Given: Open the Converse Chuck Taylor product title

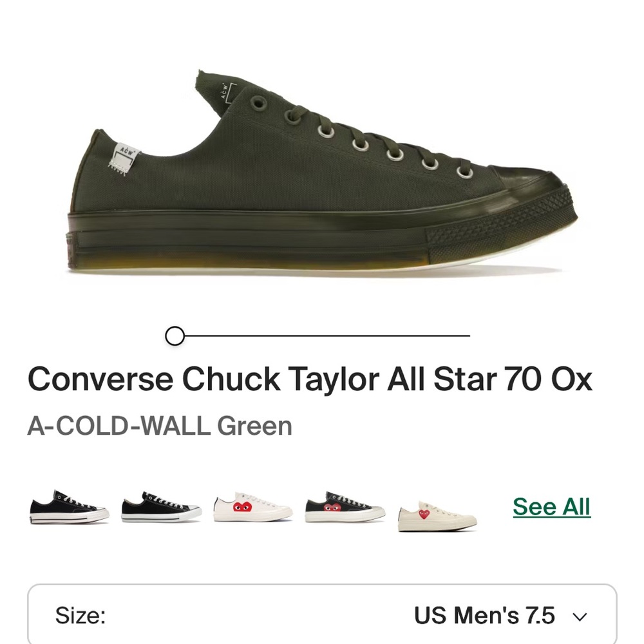Looking at the screenshot, I should pos(312,380).
